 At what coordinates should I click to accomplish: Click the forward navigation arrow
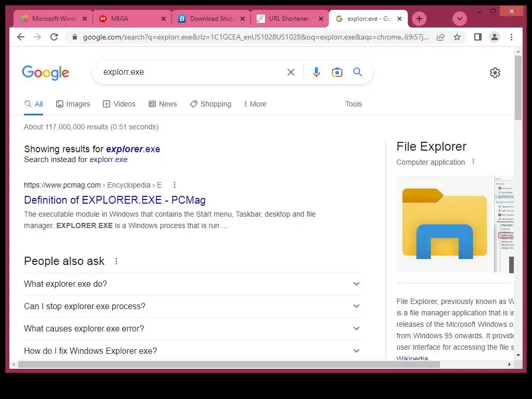[x=37, y=37]
